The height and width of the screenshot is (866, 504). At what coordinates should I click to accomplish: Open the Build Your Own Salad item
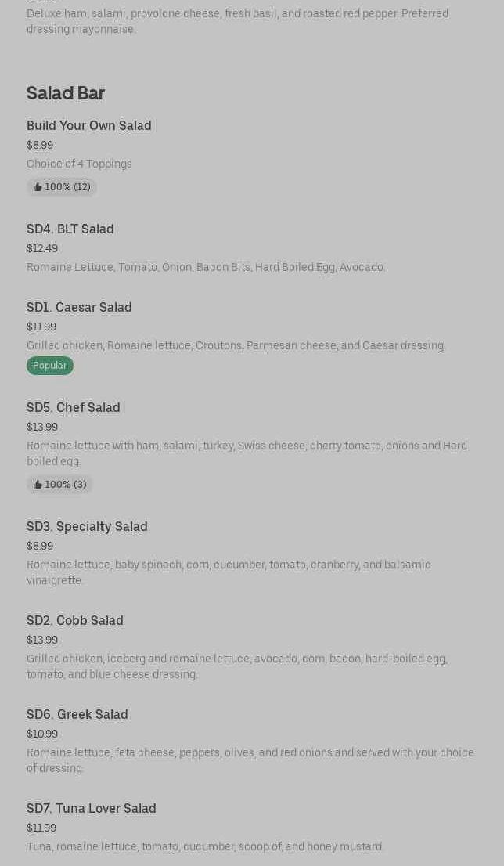tap(88, 125)
